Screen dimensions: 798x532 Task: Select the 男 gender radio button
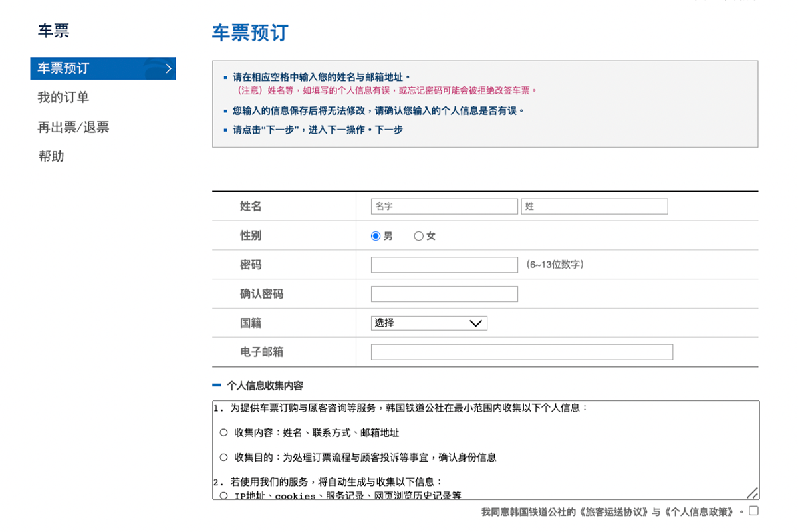376,235
